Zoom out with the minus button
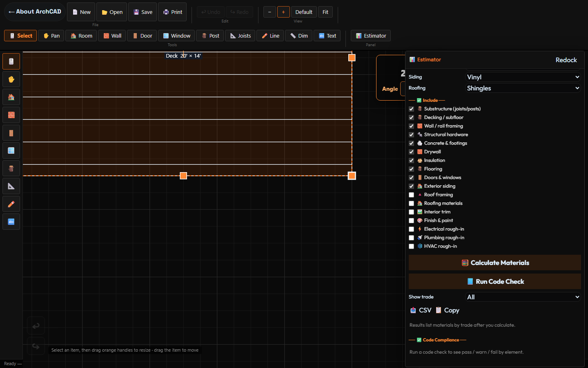Screen dimensions: 588x368 point(269,12)
